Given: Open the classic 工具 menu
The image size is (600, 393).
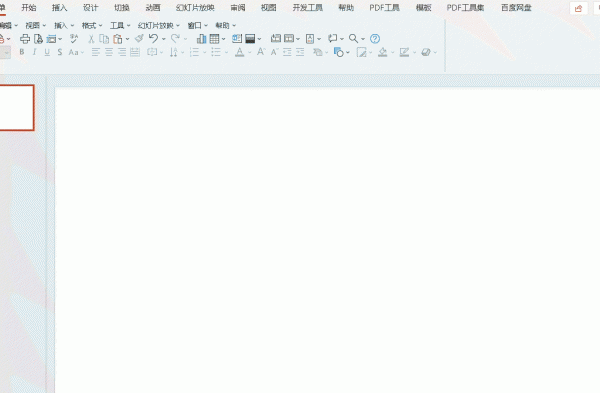Looking at the screenshot, I should (x=120, y=26).
